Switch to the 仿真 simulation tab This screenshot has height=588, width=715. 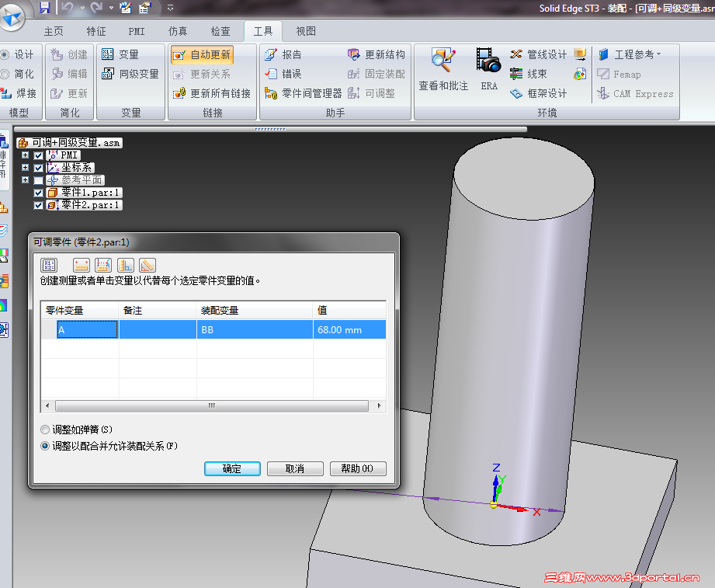[x=178, y=31]
